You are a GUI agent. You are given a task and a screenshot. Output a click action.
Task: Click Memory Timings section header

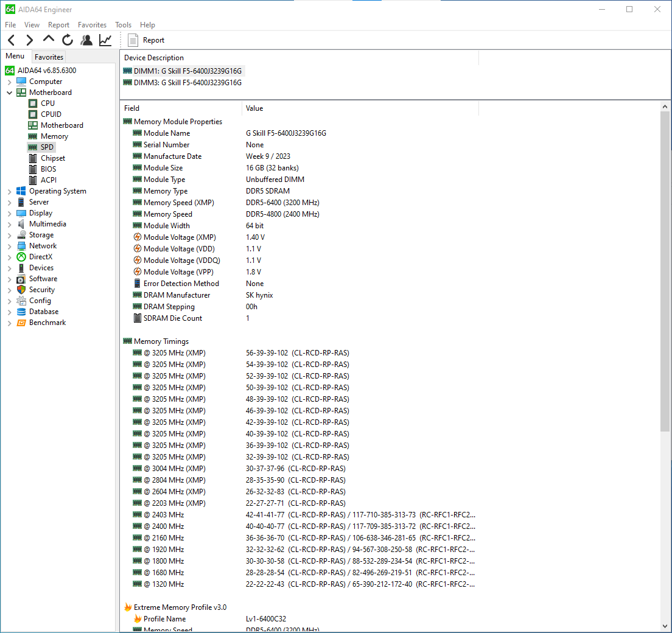pos(161,341)
